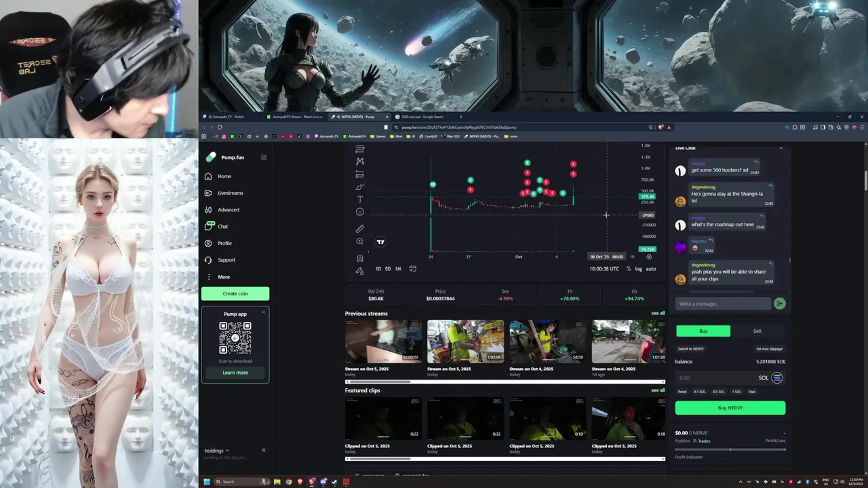
Task: Toggle percent scale on chart
Action: pos(629,269)
